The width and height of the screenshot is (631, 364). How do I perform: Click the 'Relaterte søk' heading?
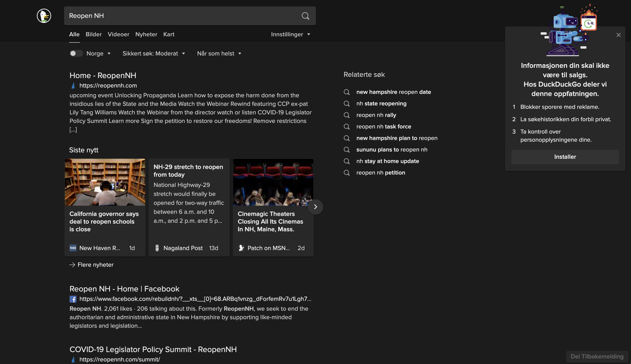click(x=364, y=74)
